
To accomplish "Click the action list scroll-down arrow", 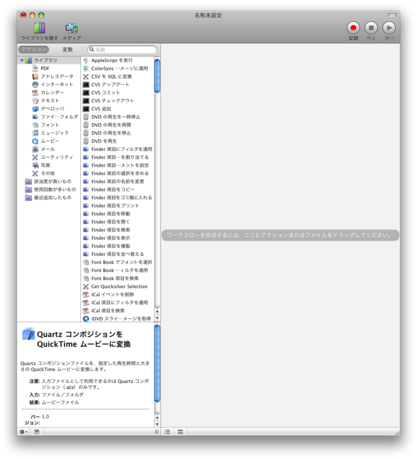I will [157, 318].
